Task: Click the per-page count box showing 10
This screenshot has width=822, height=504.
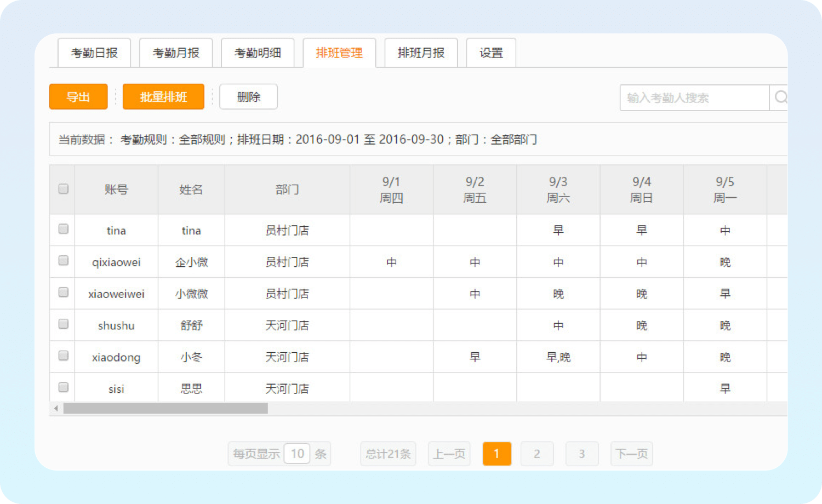Action: (297, 454)
